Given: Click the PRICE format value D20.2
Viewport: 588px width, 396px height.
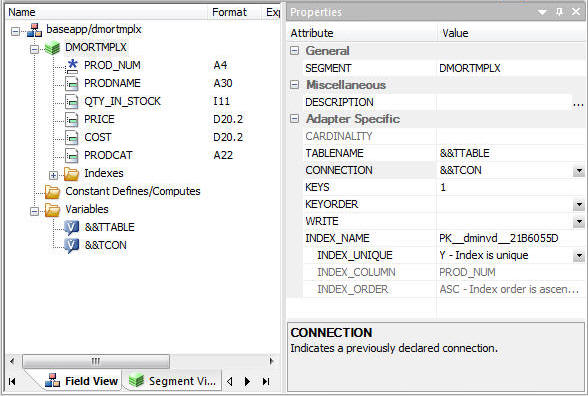Looking at the screenshot, I should tap(228, 119).
